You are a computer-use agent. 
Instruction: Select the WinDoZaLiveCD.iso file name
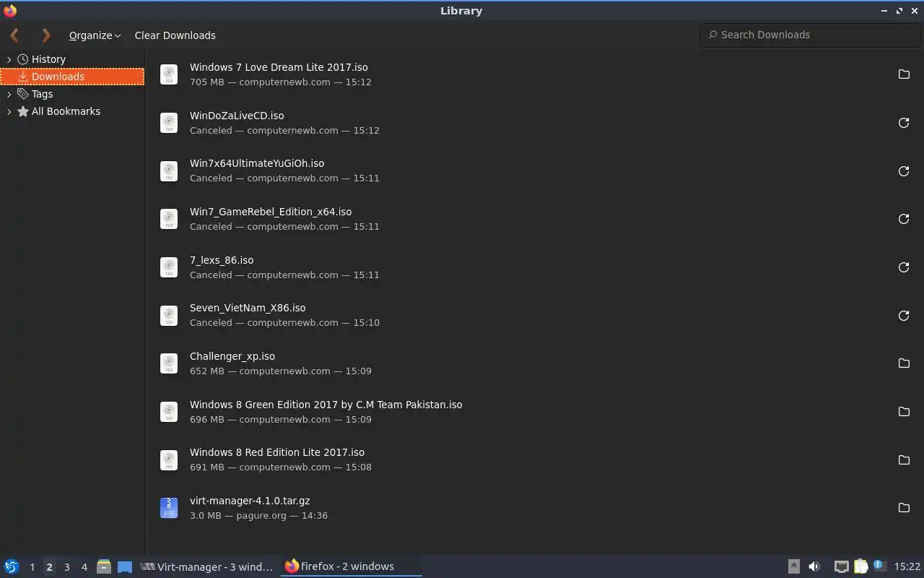(x=237, y=116)
